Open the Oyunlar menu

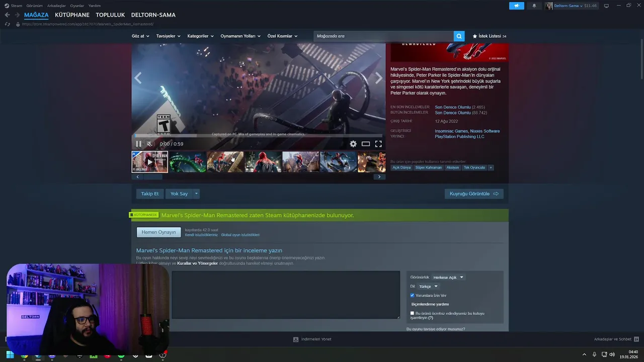point(77,6)
